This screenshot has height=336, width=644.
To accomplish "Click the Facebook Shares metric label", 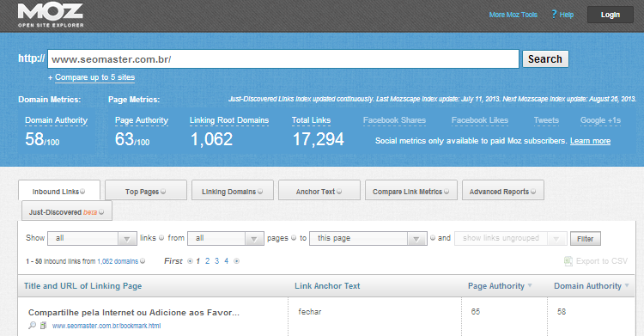I will click(394, 120).
